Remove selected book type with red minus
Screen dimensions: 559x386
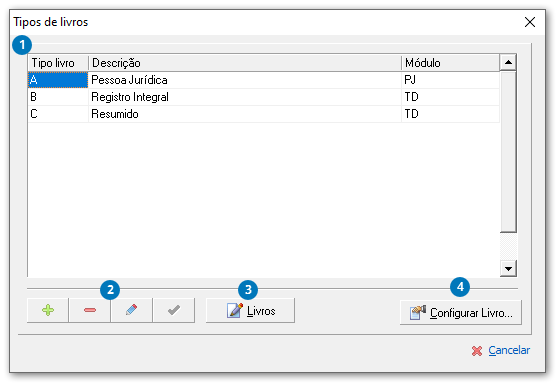(x=90, y=310)
